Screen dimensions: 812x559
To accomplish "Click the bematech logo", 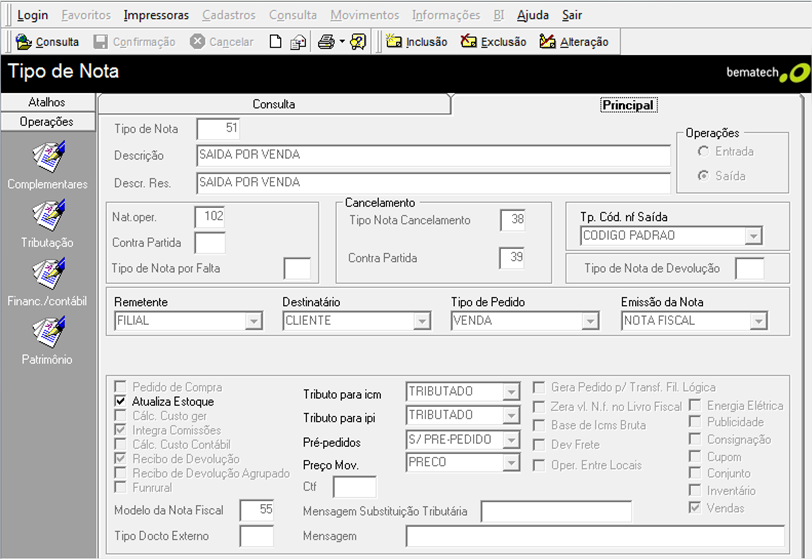I will (x=767, y=73).
